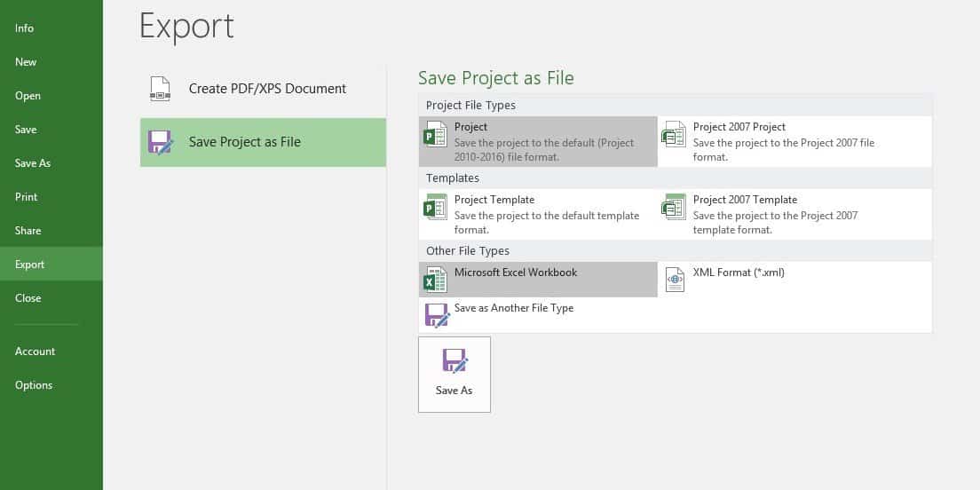Click the Save Project as File floppy icon
This screenshot has height=490, width=980.
click(160, 142)
